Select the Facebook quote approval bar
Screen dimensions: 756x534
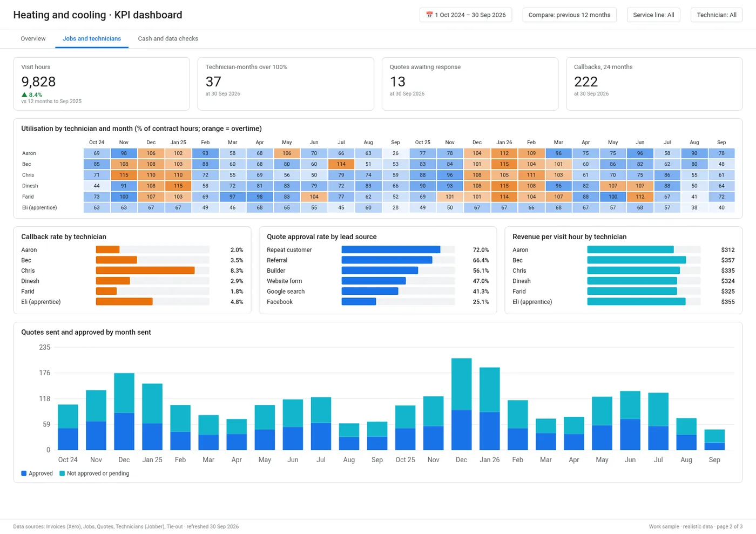coord(359,302)
